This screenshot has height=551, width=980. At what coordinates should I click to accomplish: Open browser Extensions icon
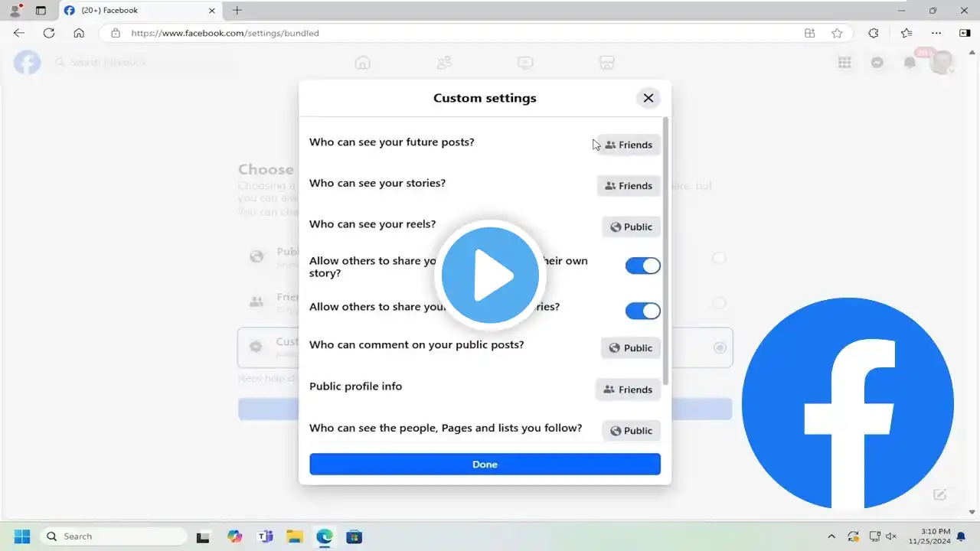874,33
